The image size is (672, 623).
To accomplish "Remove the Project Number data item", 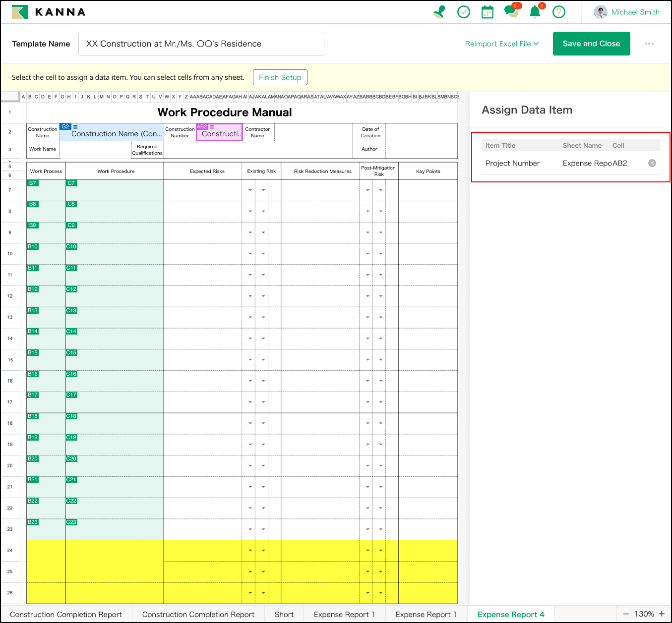I will [x=652, y=163].
